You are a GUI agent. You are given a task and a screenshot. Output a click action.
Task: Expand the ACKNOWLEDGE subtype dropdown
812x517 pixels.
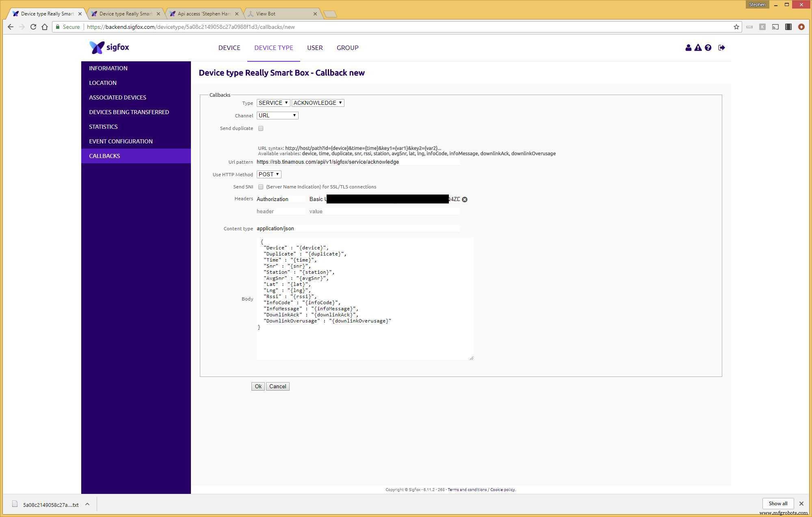pyautogui.click(x=318, y=103)
